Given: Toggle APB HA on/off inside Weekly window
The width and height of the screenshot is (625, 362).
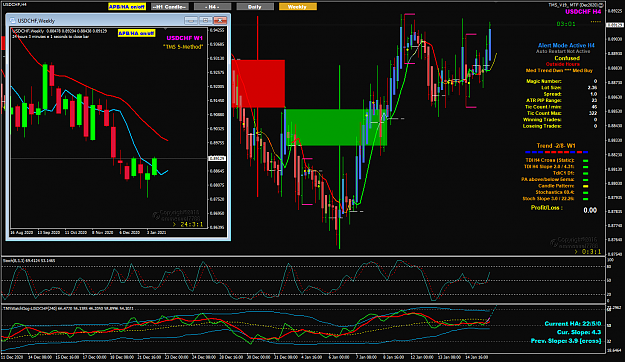Looking at the screenshot, I should pyautogui.click(x=136, y=33).
